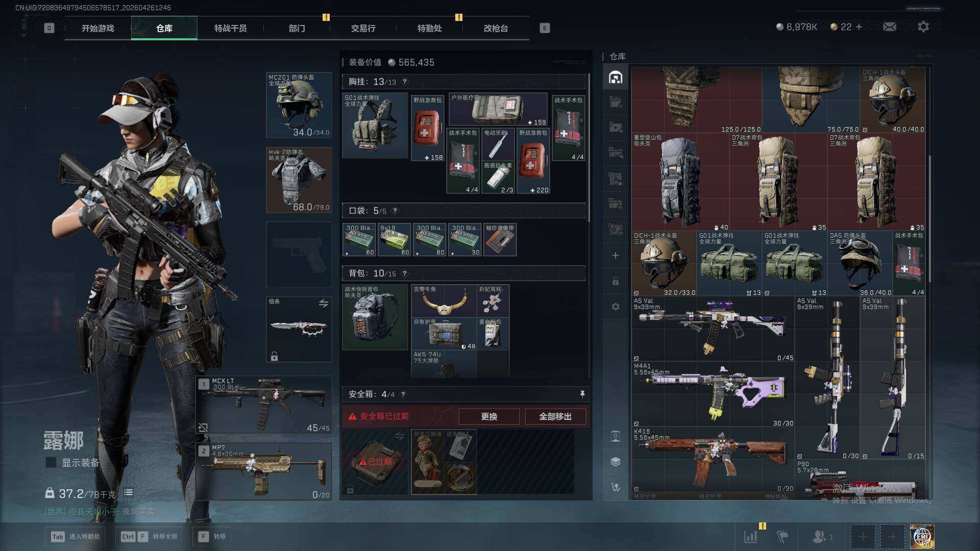Click the bottom cart-upload icon in stash sidebar
The height and width of the screenshot is (551, 980).
tap(616, 487)
